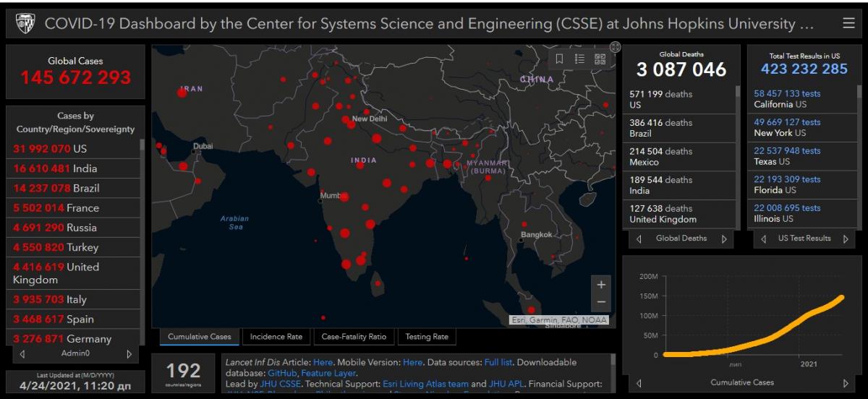Image resolution: width=868 pixels, height=399 pixels.
Task: Open the GitHub database link
Action: 282,373
